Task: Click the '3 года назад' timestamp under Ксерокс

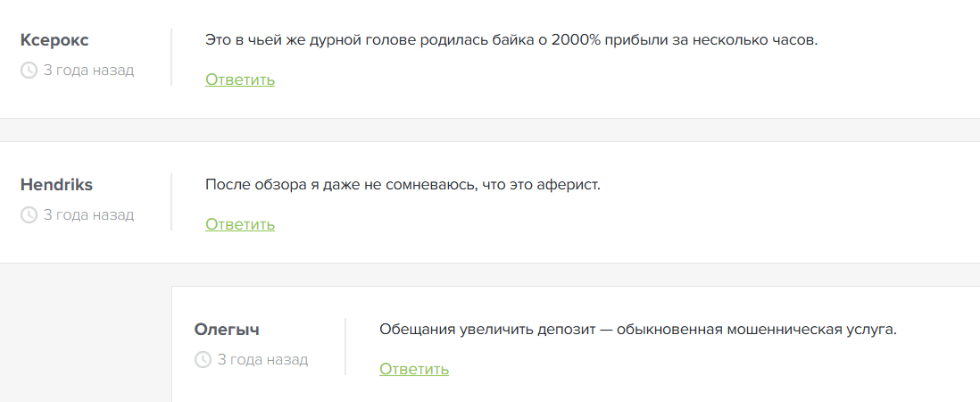Action: pyautogui.click(x=88, y=70)
